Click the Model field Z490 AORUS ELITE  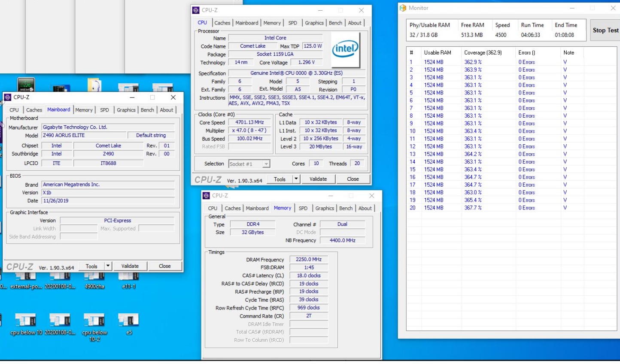tap(84, 136)
